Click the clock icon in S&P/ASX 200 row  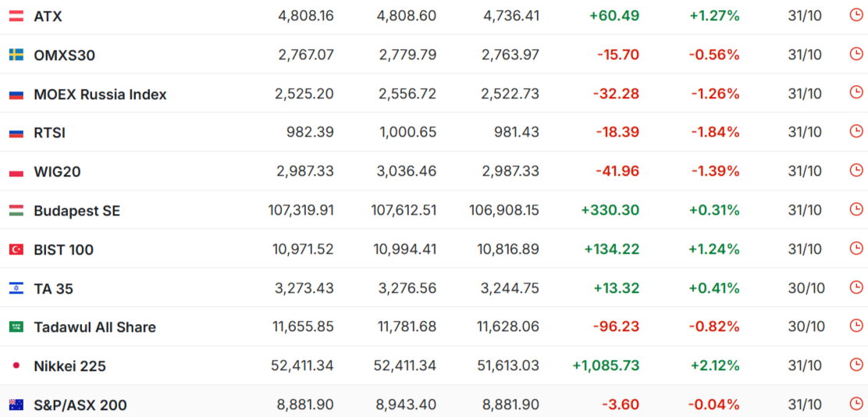856,404
